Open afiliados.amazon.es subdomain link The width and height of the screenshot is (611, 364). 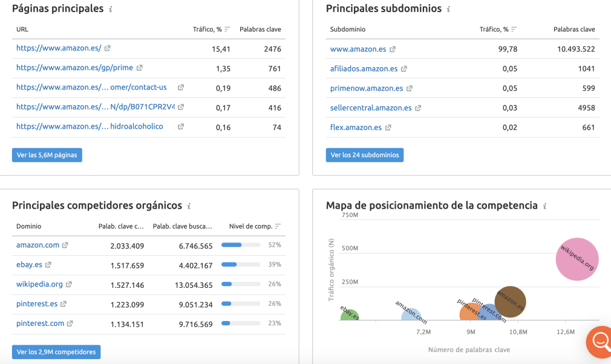pos(364,69)
